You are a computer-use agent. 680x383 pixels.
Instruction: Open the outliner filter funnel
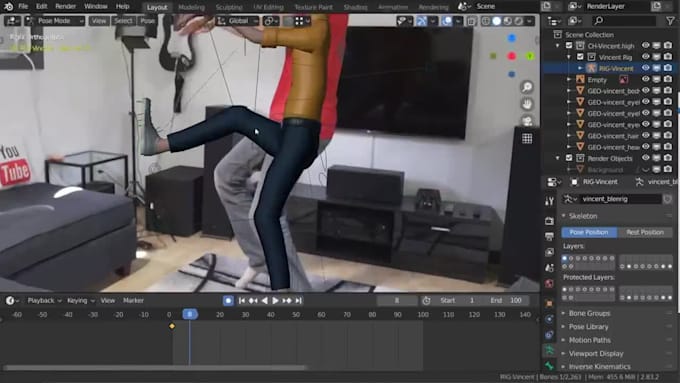point(670,20)
